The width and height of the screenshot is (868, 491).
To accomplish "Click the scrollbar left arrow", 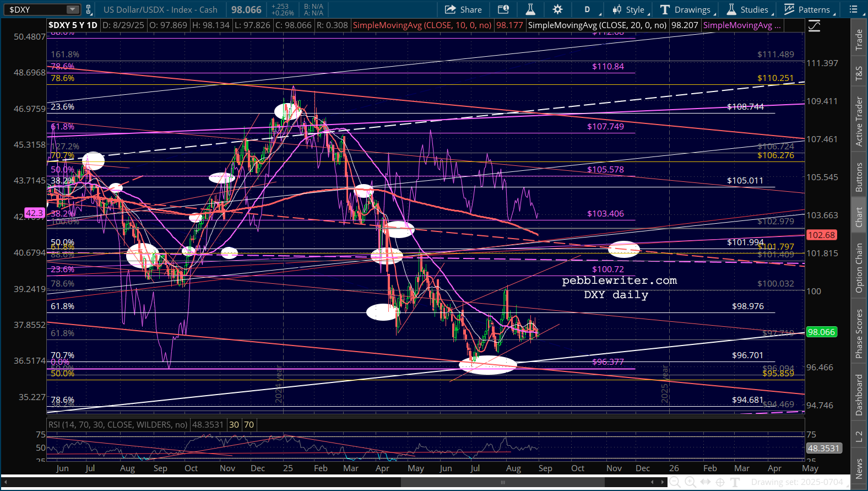I will point(5,482).
